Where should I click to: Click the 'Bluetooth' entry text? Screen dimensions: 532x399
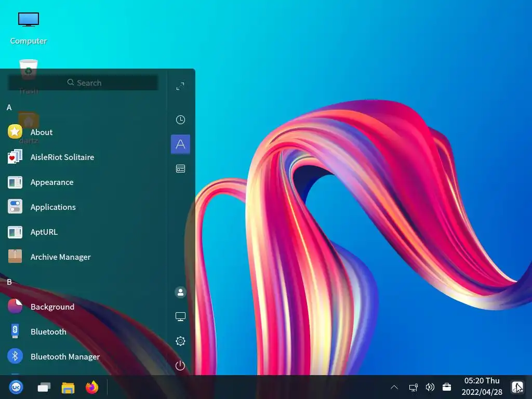48,332
